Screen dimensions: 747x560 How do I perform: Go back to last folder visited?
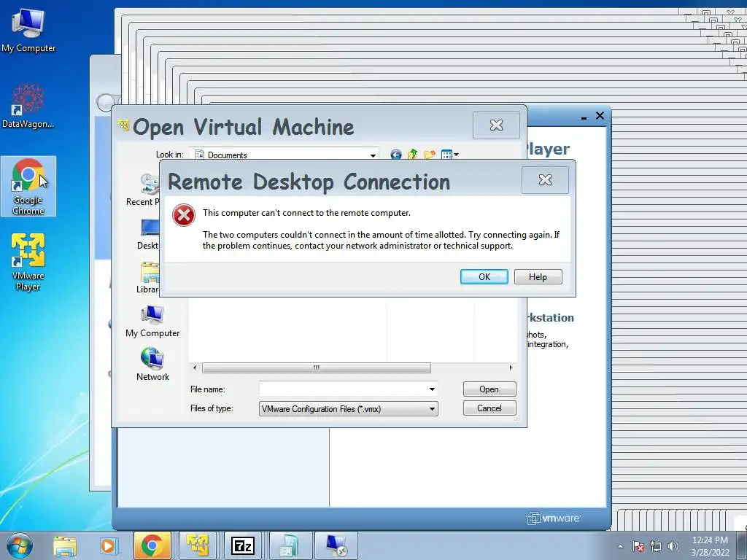pyautogui.click(x=396, y=155)
